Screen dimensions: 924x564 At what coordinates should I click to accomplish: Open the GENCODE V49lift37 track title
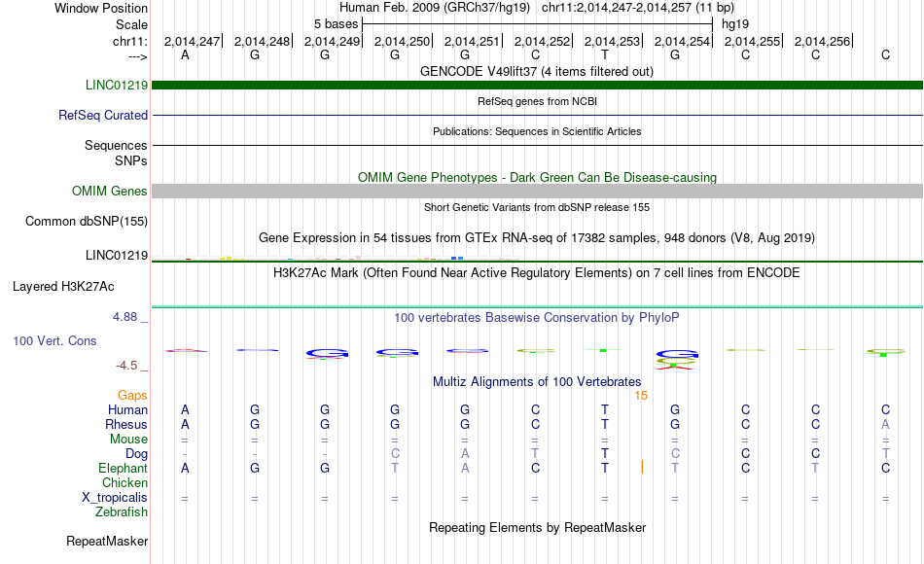pos(536,72)
